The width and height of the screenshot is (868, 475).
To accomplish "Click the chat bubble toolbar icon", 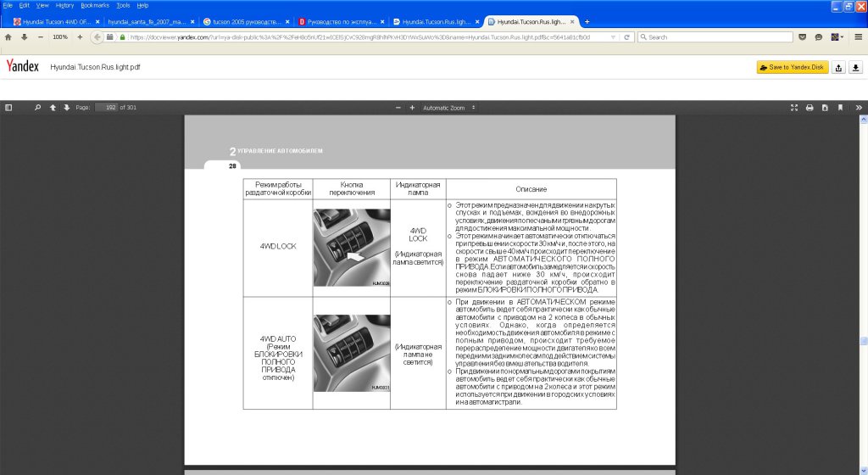I will click(819, 37).
